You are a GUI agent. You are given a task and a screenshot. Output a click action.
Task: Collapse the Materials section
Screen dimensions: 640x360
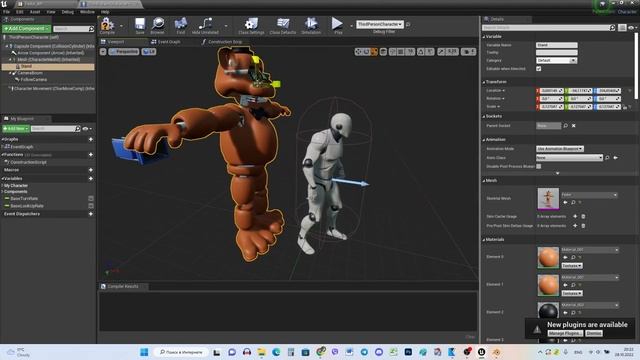tap(484, 240)
